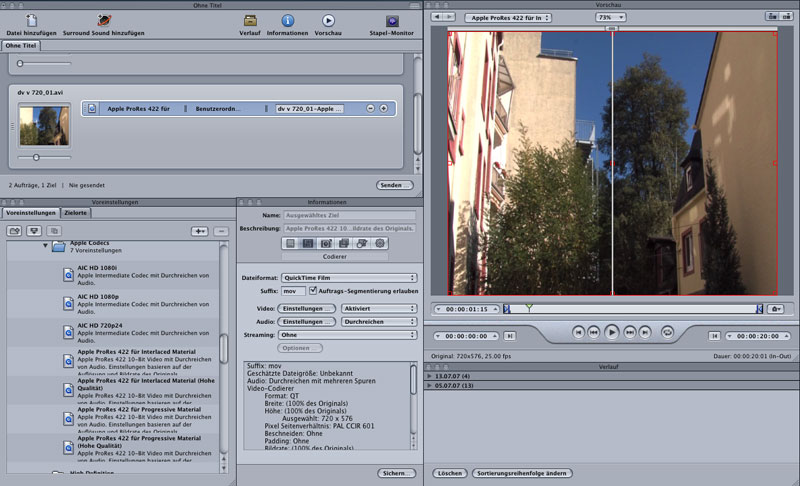Open the Dateiformat QuickTime Film dropdown

[x=348, y=277]
